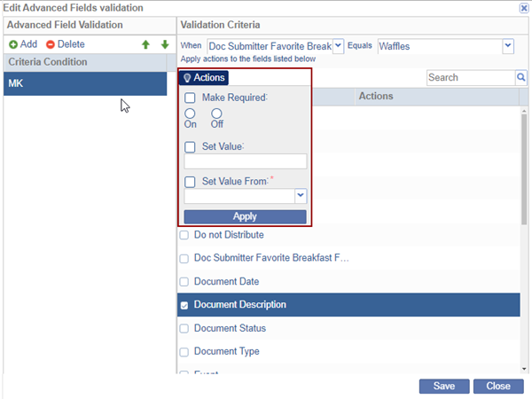Move criteria down with green arrow
The width and height of the screenshot is (532, 399).
click(x=164, y=44)
